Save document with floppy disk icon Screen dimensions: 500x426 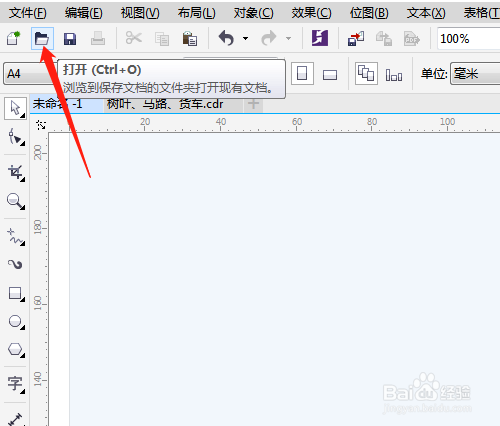point(70,39)
